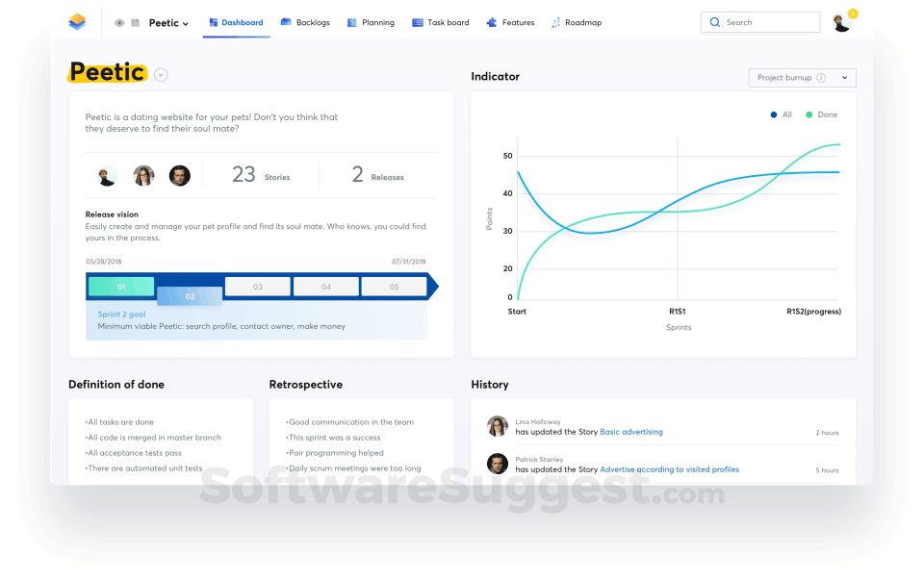
Task: Click 'All code is merged in master branch'
Action: click(153, 438)
